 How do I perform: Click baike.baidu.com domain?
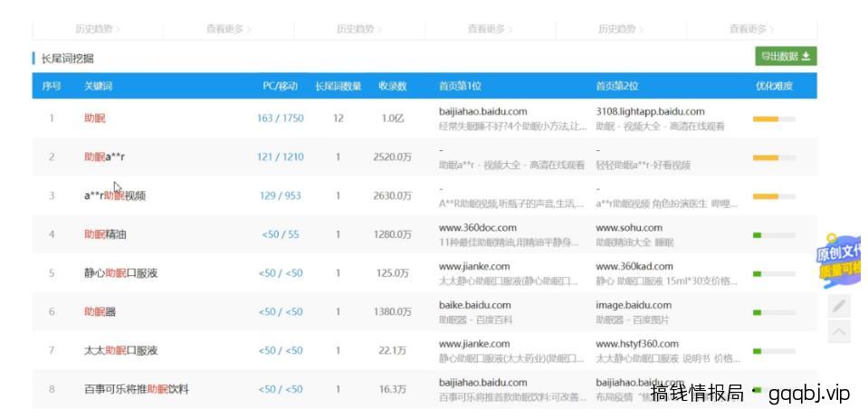[x=475, y=305]
